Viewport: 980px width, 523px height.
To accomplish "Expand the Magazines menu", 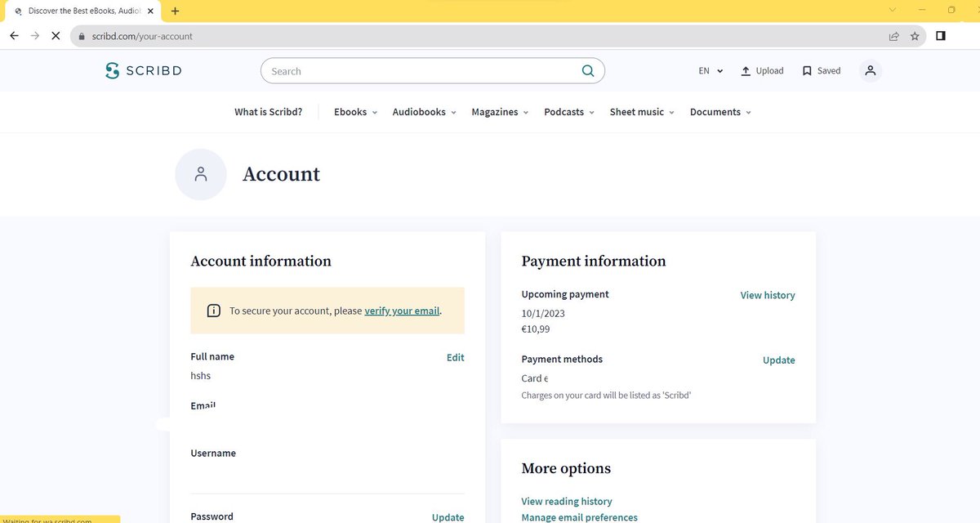I will point(500,112).
